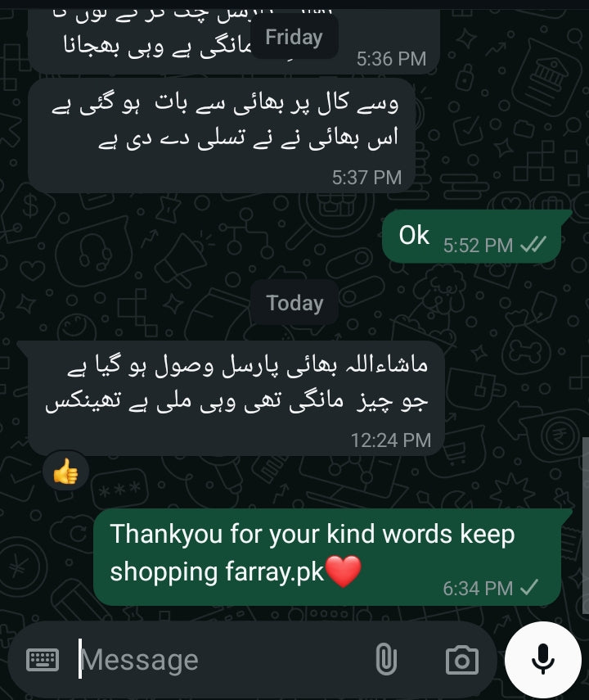Focus the Message text input field
The image size is (589, 700).
pos(223,660)
